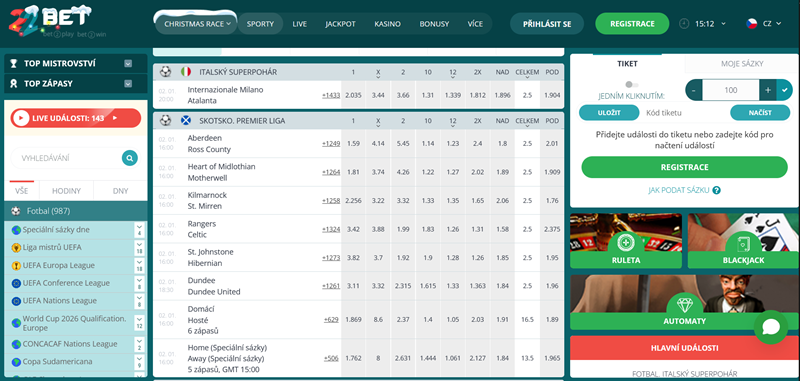Collapse the Top zápasy section
This screenshot has height=381, width=800.
pyautogui.click(x=128, y=84)
